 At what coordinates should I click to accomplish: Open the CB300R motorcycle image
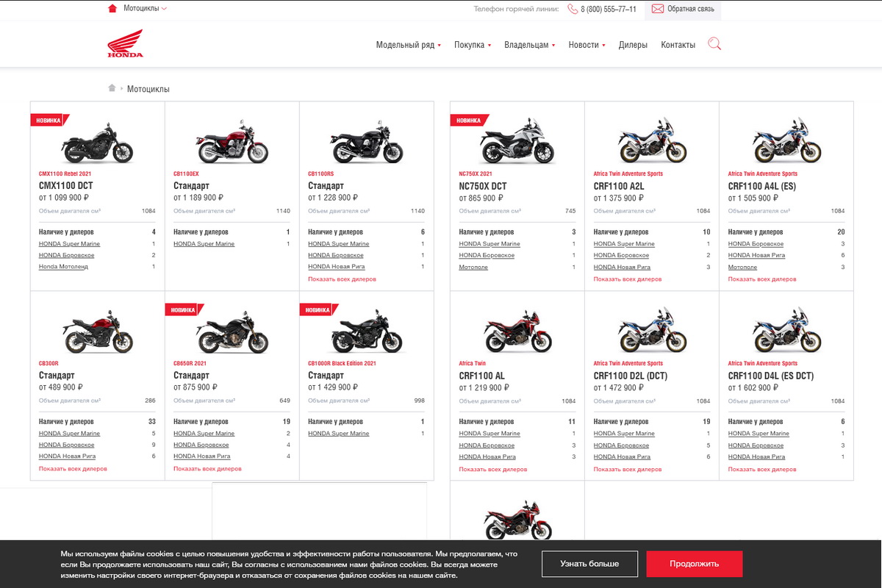tap(97, 331)
